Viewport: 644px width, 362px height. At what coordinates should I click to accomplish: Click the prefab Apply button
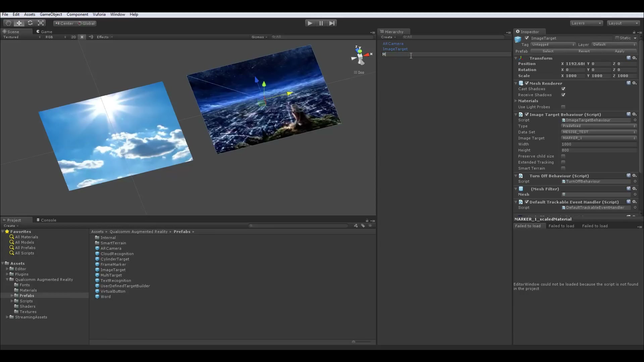(620, 51)
